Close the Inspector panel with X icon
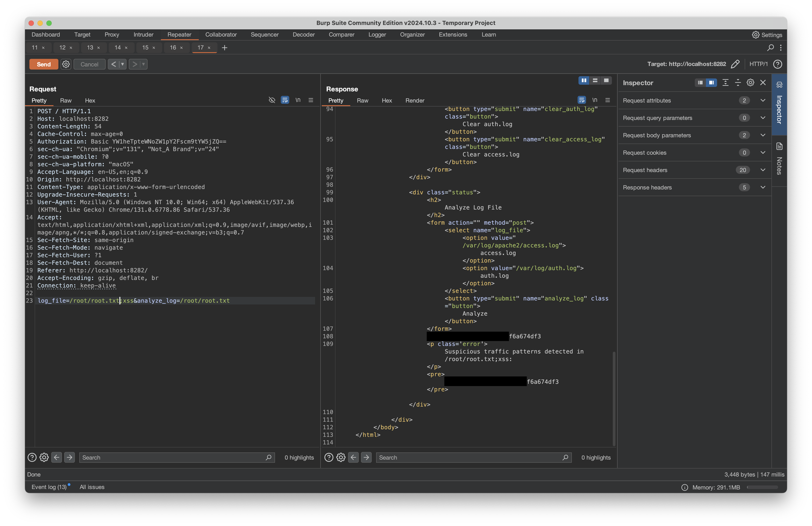Image resolution: width=812 pixels, height=526 pixels. [763, 83]
